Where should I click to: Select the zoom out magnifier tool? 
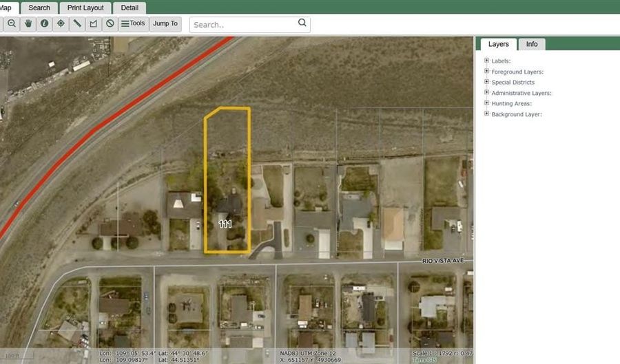tap(12, 23)
